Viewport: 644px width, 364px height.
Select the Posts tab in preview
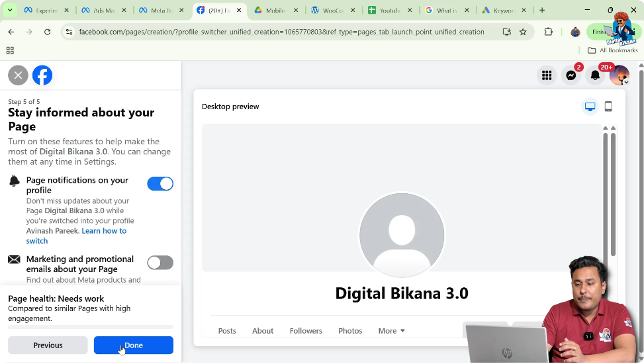coord(227,331)
